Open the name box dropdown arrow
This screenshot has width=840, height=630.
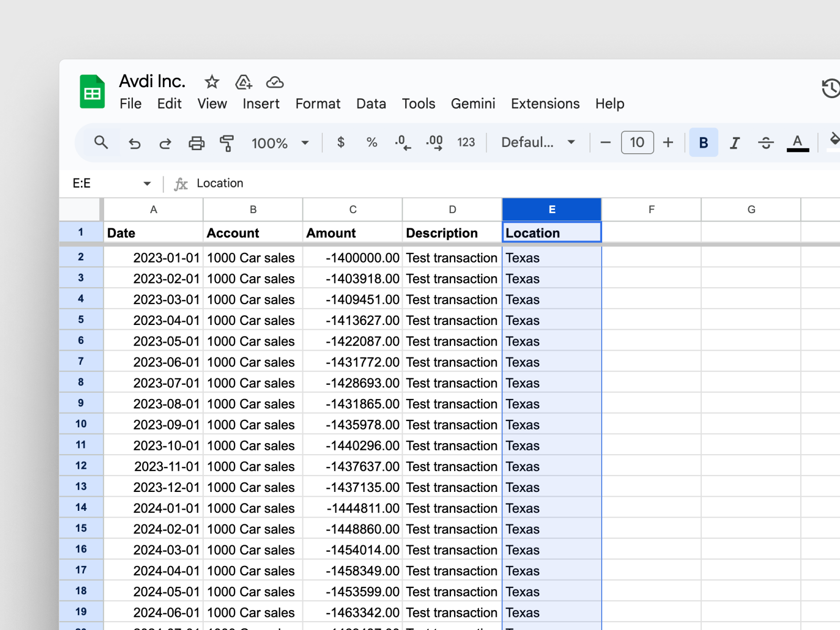(147, 184)
